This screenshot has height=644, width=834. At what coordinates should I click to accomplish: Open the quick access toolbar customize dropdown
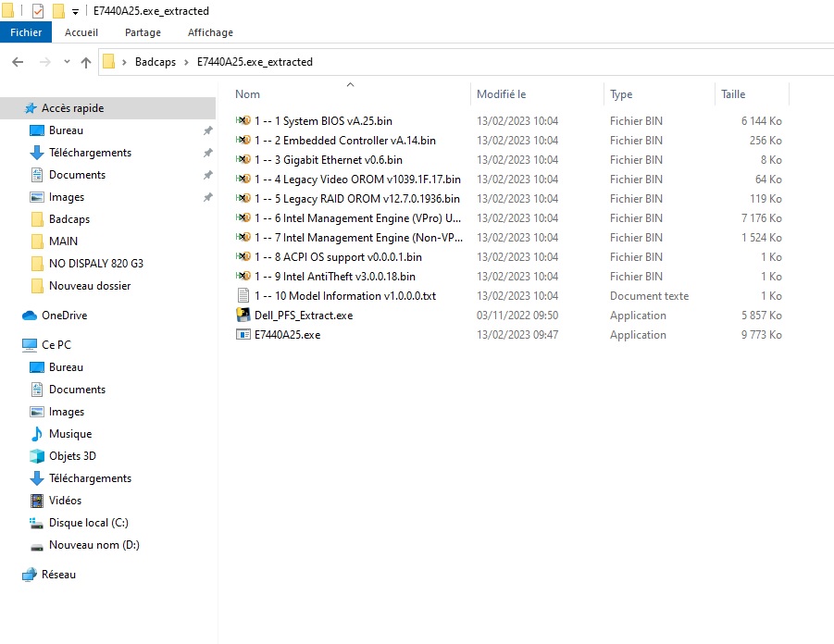(75, 12)
